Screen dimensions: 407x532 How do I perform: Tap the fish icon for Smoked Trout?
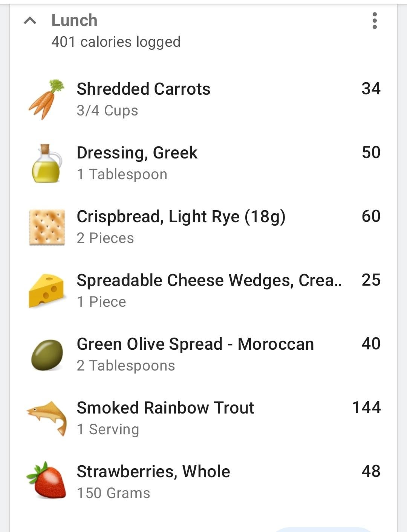pyautogui.click(x=47, y=418)
